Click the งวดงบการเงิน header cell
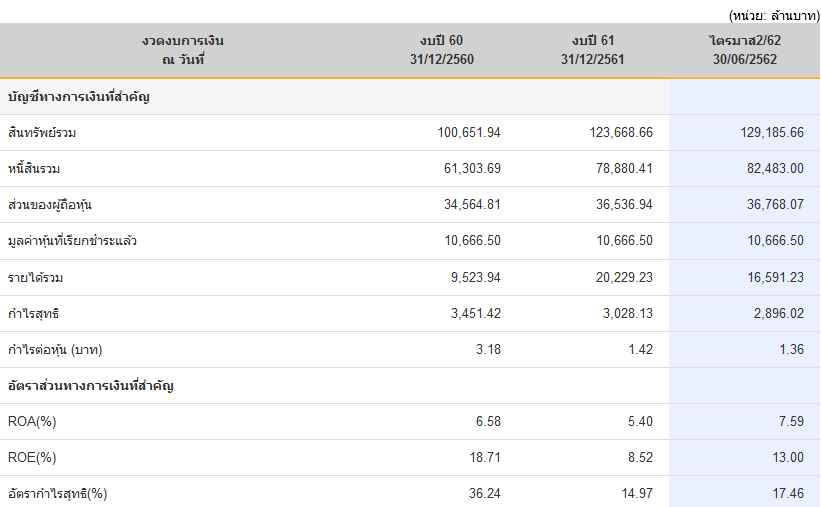The height and width of the screenshot is (507, 821). tap(182, 50)
